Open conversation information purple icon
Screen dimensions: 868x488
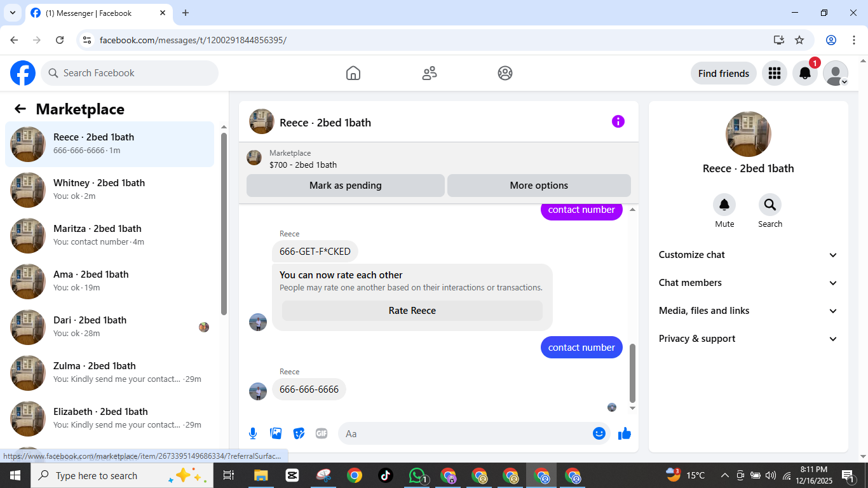(x=618, y=121)
